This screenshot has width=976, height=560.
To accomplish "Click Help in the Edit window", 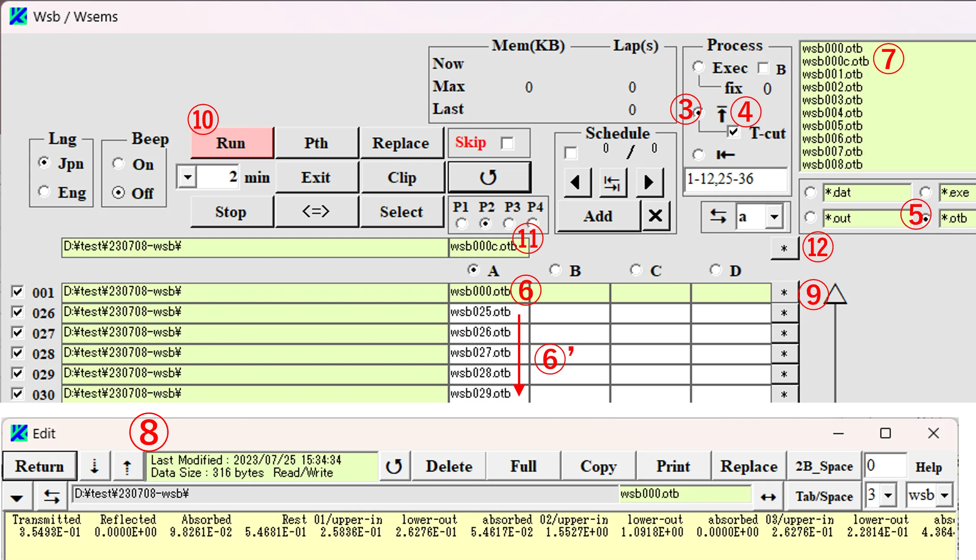I will (x=929, y=467).
